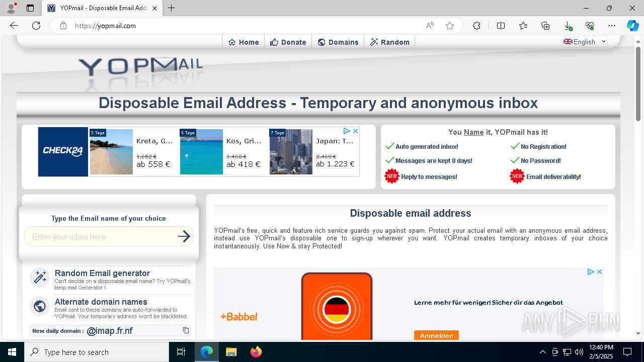Click the taskbar search box
Image resolution: width=644 pixels, height=362 pixels.
97,352
